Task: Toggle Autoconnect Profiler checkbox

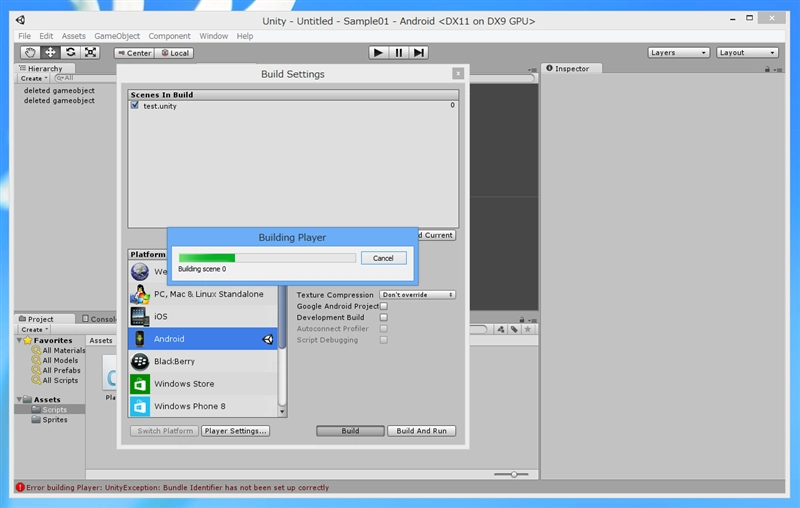Action: click(384, 328)
